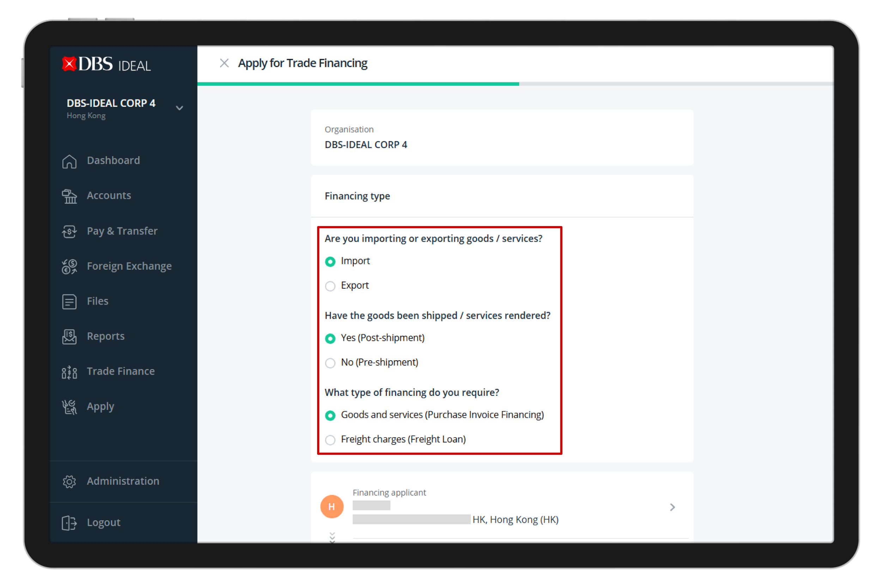
Task: Click the Pay & Transfer icon
Action: click(69, 231)
